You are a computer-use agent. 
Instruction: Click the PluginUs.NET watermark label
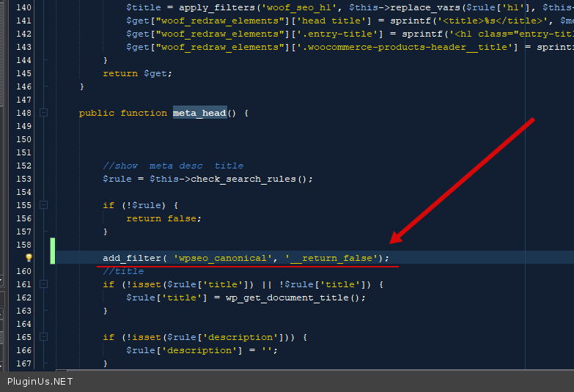click(x=40, y=382)
